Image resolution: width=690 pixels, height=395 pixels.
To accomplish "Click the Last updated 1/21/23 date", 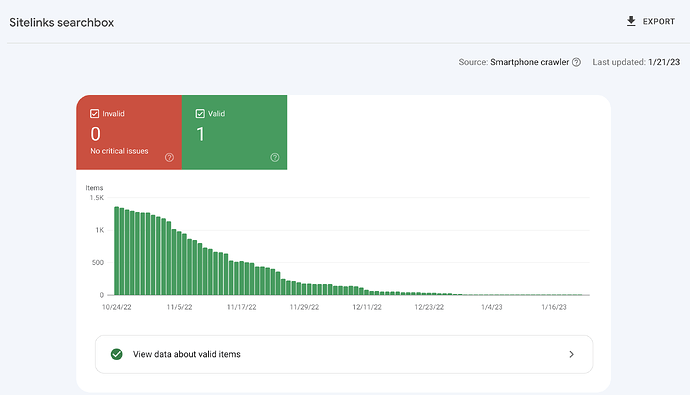I will coord(664,62).
